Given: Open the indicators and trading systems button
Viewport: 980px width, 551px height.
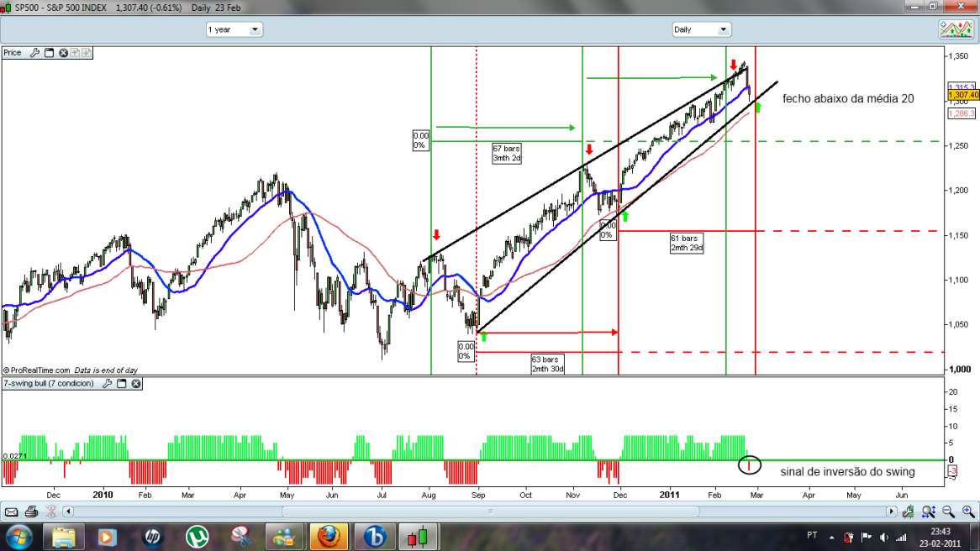Looking at the screenshot, I should (956, 29).
